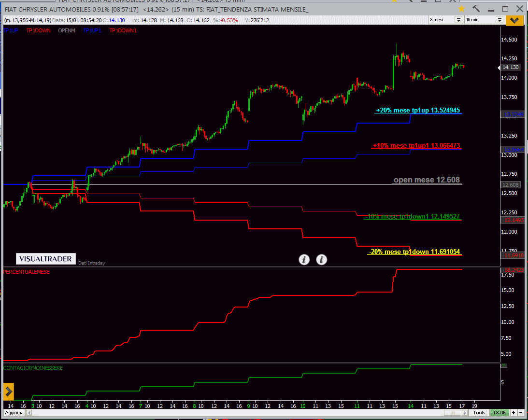Zoom in with the plus button
The image size is (528, 420).
(514, 413)
